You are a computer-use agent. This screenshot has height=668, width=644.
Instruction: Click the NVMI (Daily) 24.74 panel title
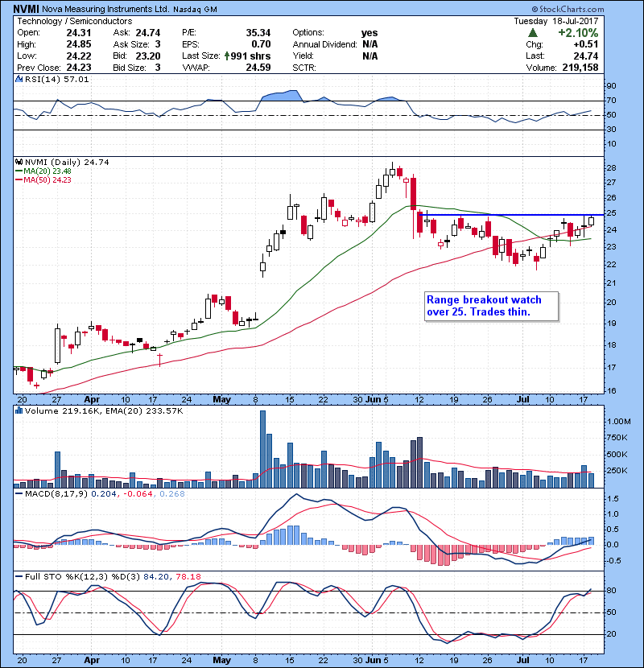tap(67, 163)
